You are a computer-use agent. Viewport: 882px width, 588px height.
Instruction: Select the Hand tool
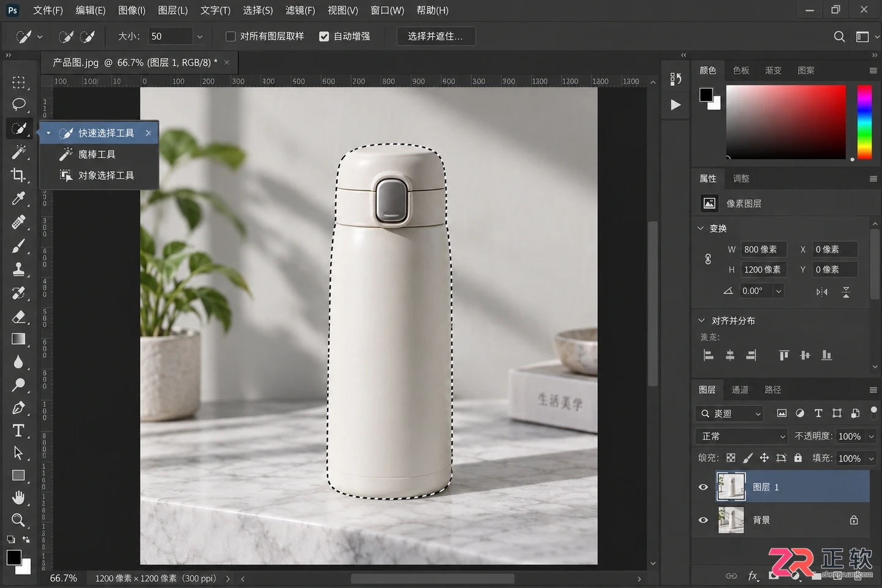pyautogui.click(x=19, y=497)
